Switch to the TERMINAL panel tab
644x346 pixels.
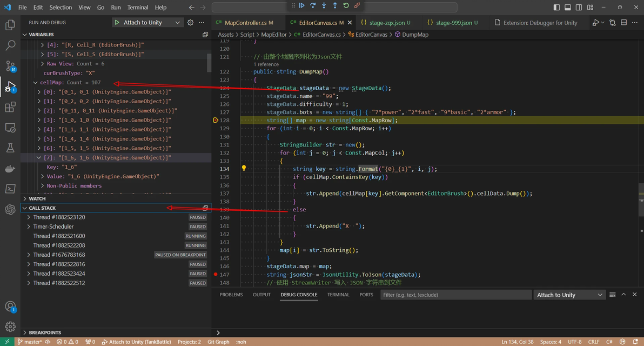(338, 295)
